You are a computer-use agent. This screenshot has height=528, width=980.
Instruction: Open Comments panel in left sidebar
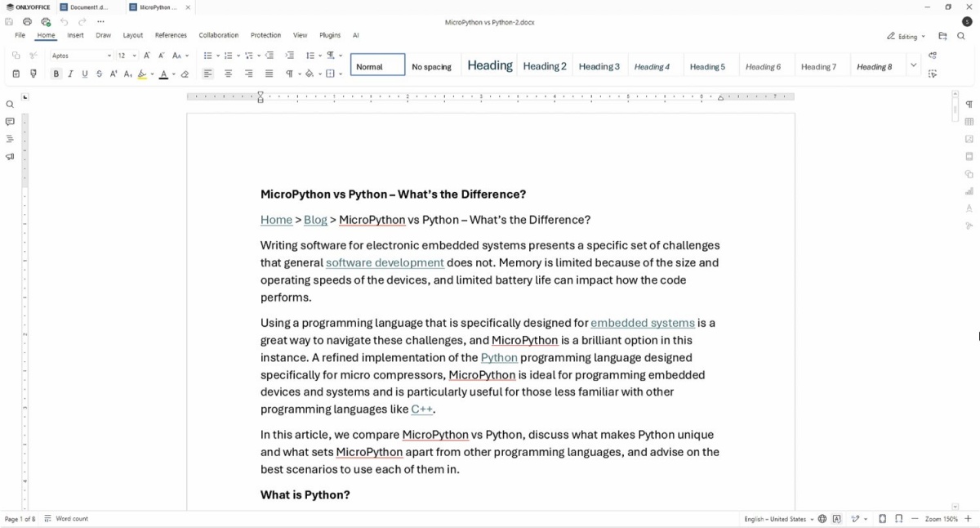point(10,122)
